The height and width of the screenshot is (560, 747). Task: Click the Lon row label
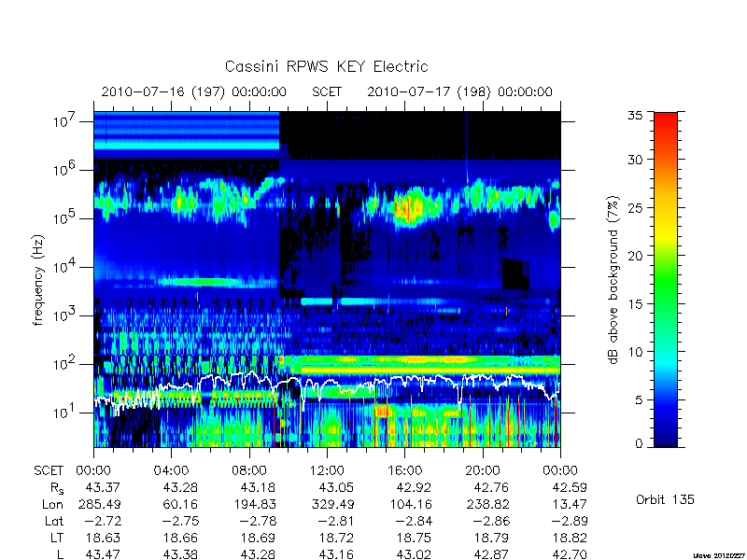click(53, 504)
